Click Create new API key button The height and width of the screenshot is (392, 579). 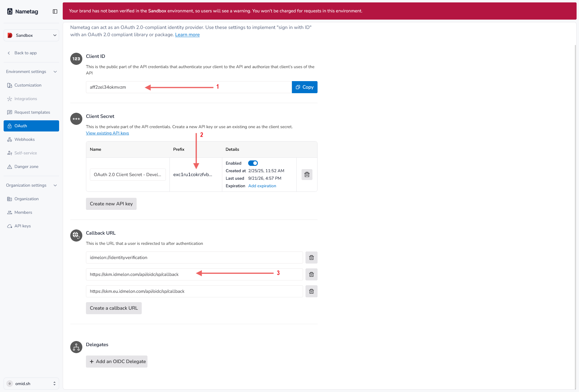(111, 204)
